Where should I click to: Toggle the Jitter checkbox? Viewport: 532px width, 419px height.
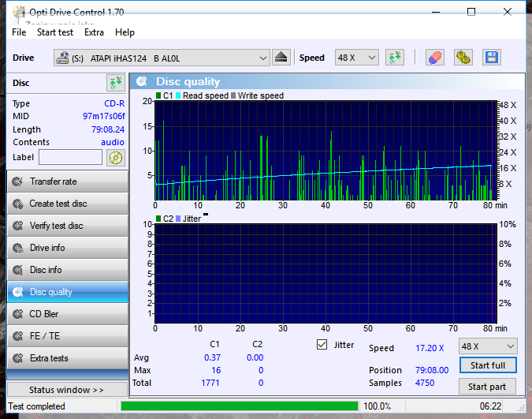pos(322,345)
